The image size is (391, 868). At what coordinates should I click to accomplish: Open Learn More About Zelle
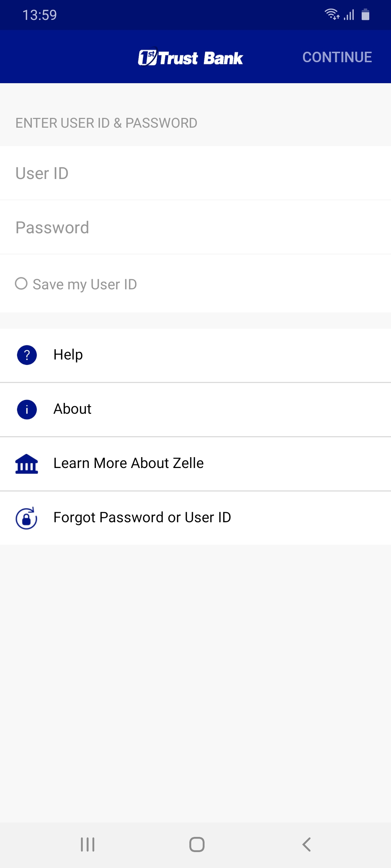click(x=195, y=464)
